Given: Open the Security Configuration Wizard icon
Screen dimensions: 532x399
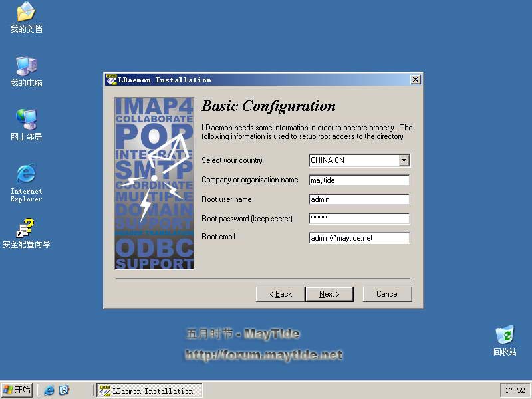Looking at the screenshot, I should (x=26, y=229).
